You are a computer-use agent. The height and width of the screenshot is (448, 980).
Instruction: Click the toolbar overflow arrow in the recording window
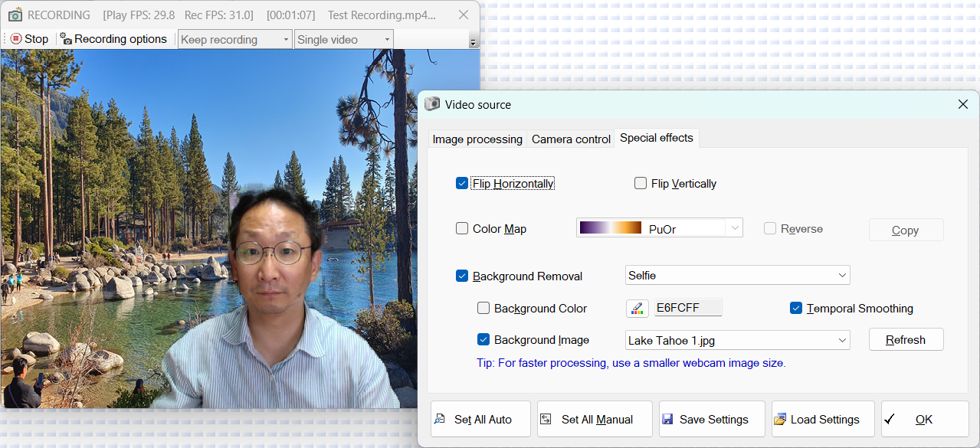(x=473, y=42)
